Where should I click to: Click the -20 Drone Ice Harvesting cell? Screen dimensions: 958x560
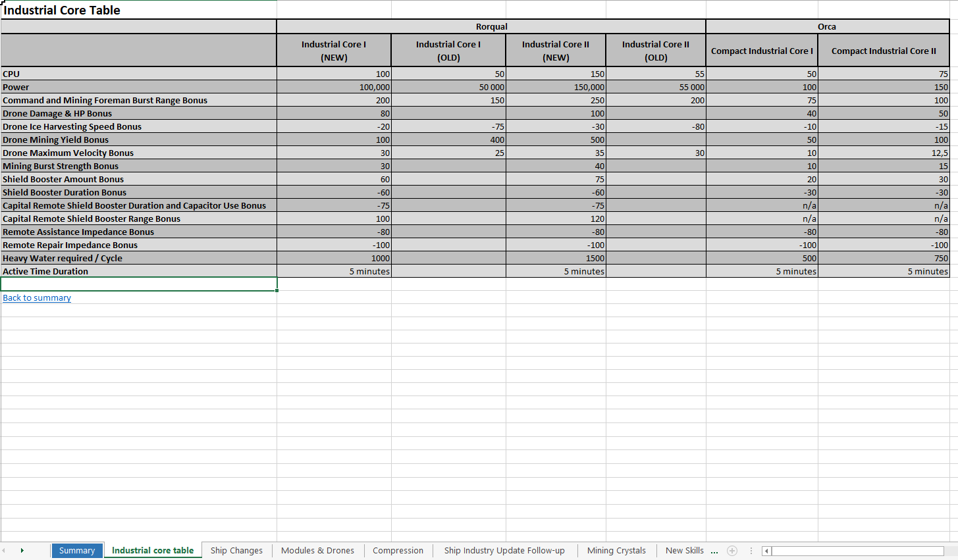334,126
